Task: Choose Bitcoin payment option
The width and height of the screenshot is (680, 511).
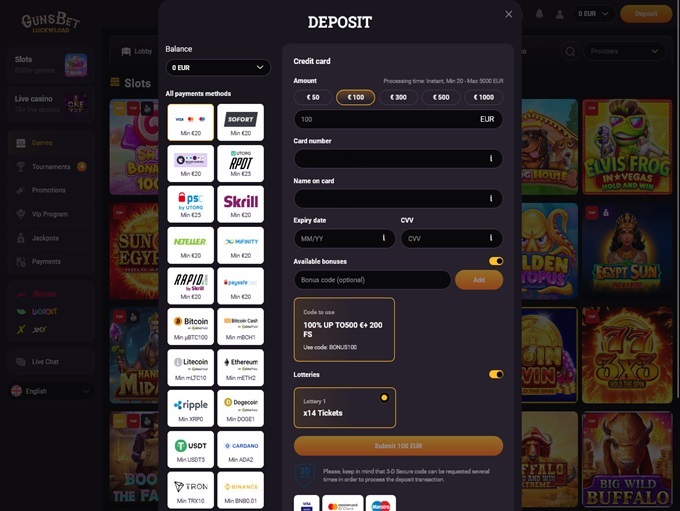Action: (x=190, y=326)
